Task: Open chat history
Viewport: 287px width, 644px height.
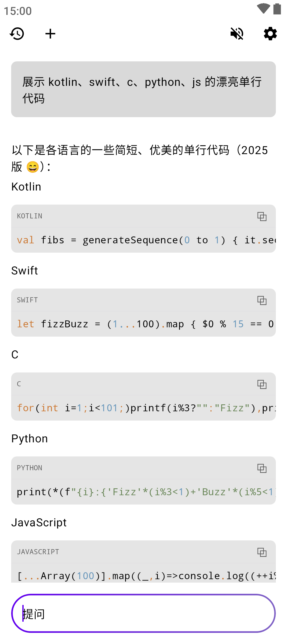Action: [x=17, y=34]
